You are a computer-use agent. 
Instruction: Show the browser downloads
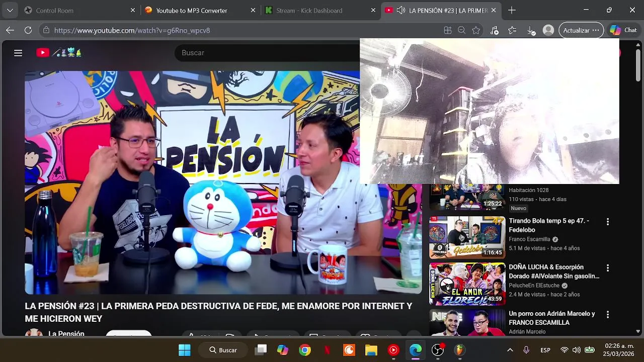point(531,30)
